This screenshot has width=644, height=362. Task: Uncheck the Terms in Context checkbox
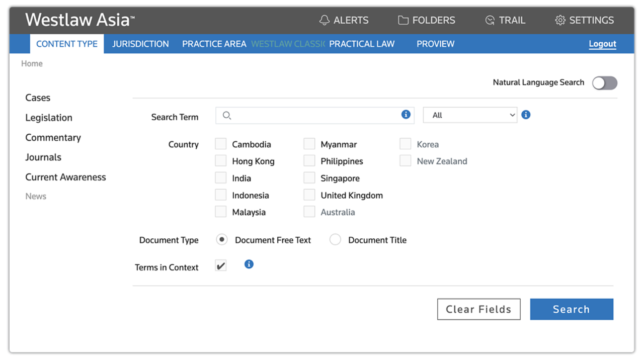(x=221, y=265)
